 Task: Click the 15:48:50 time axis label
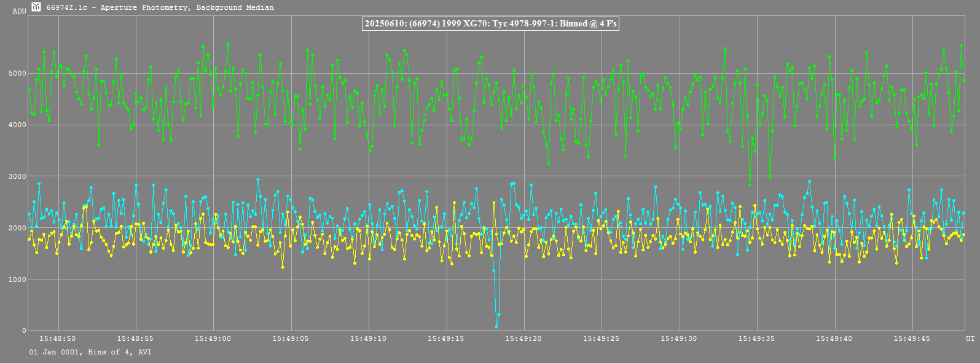(x=58, y=338)
